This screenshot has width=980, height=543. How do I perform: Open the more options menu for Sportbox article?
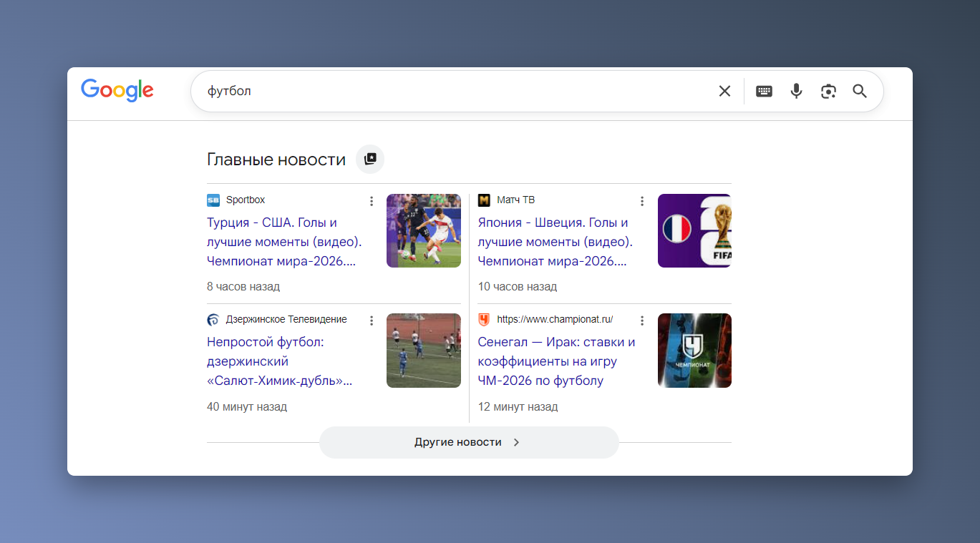tap(371, 201)
